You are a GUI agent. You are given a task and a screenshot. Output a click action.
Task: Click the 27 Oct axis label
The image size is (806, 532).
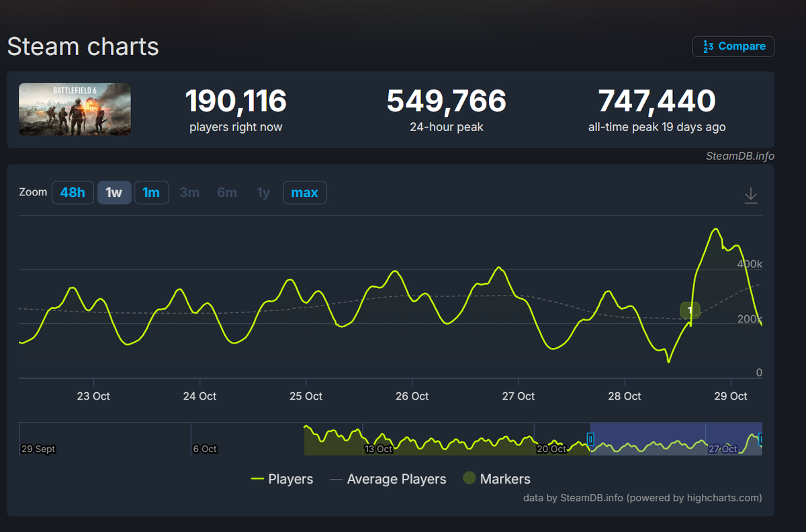click(518, 396)
